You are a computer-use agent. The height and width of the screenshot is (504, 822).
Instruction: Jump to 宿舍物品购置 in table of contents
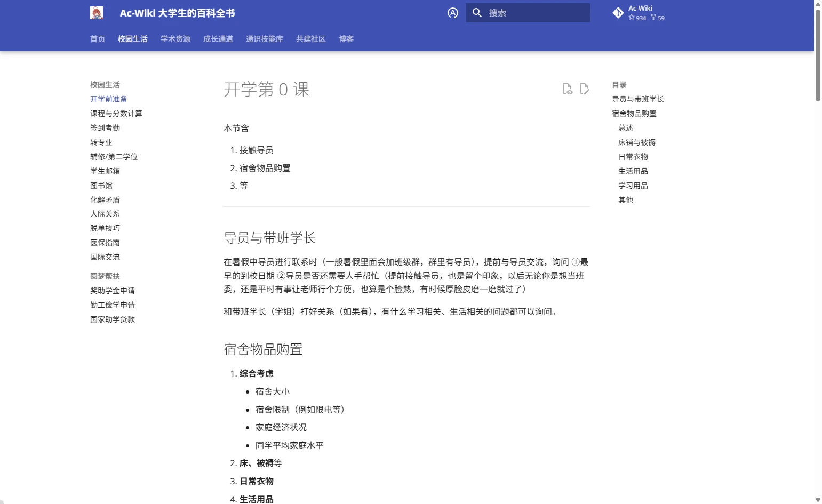point(634,114)
